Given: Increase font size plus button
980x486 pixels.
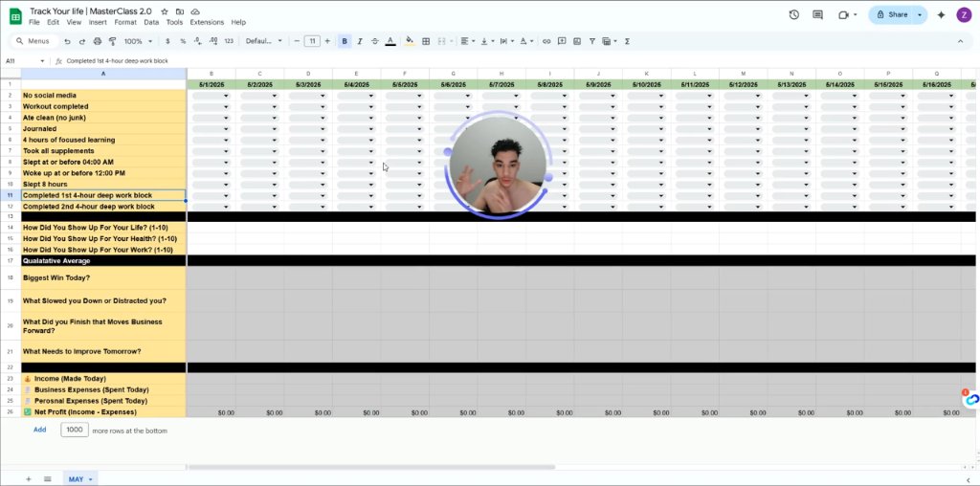Looking at the screenshot, I should [x=327, y=41].
